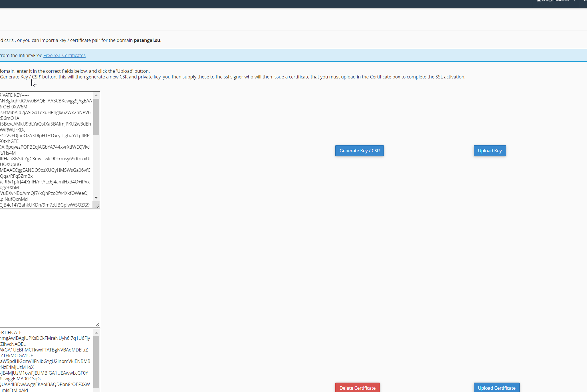Click the CSR box resize handle
The width and height of the screenshot is (587, 392).
coord(97,325)
